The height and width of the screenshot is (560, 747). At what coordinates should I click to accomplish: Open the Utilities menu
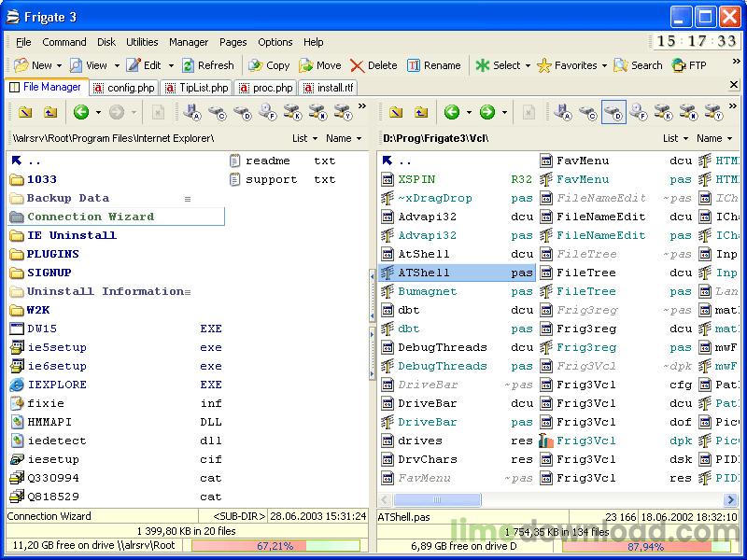(142, 42)
